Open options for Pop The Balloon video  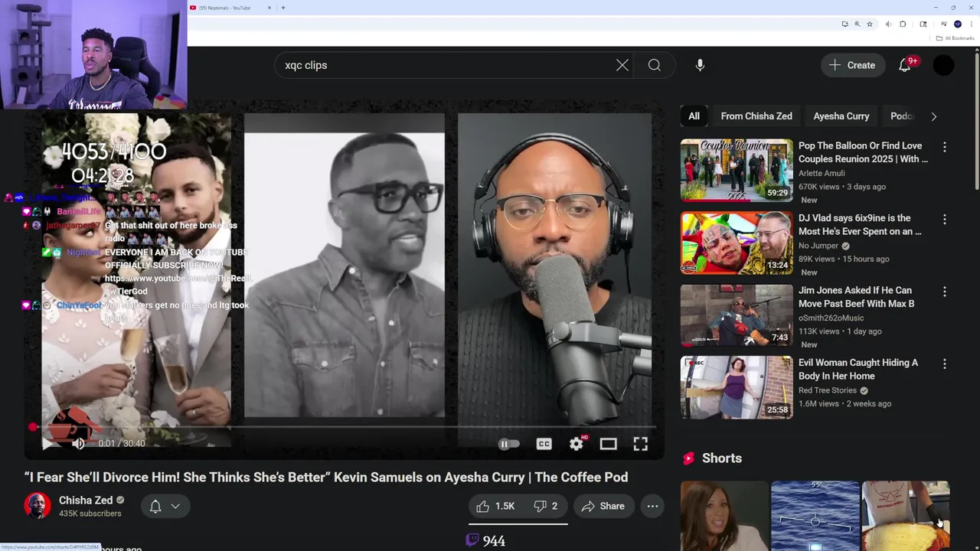[x=944, y=147]
